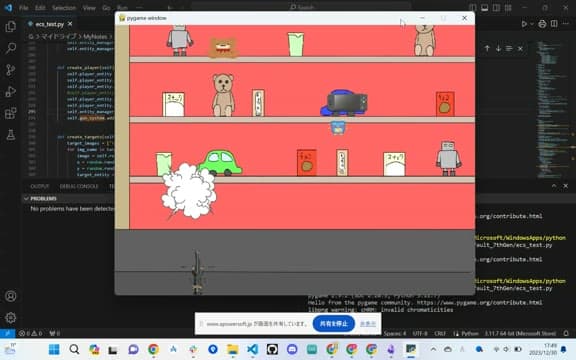This screenshot has width=576, height=360.
Task: Open File Explorer from the taskbar
Action: 233,349
